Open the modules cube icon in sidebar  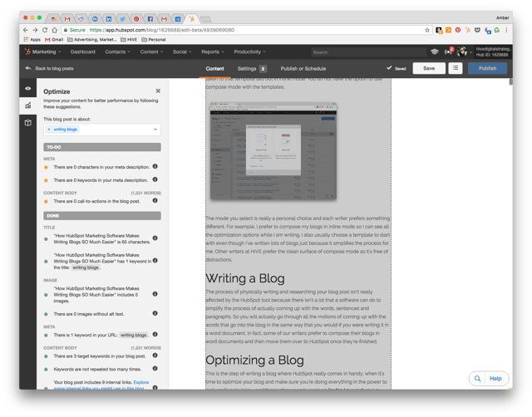point(27,123)
